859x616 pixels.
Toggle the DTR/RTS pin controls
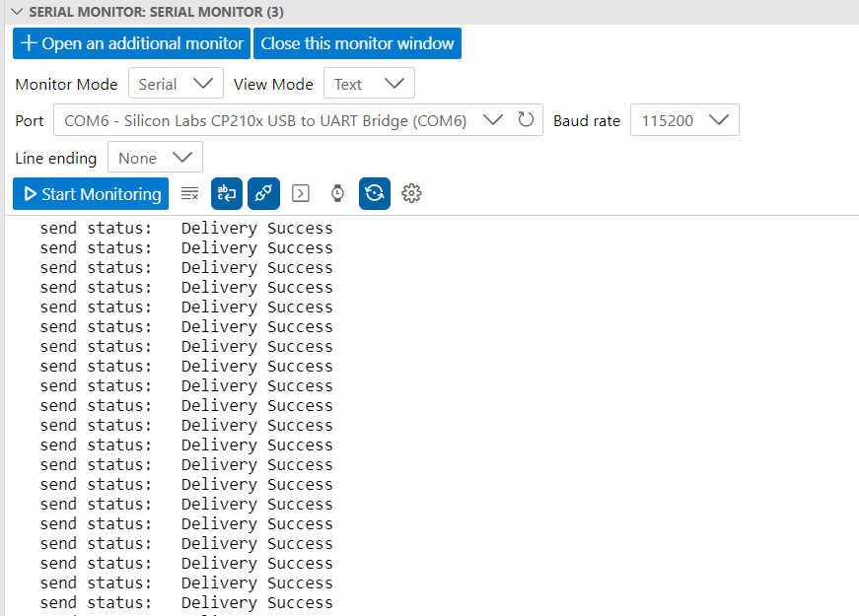(263, 193)
